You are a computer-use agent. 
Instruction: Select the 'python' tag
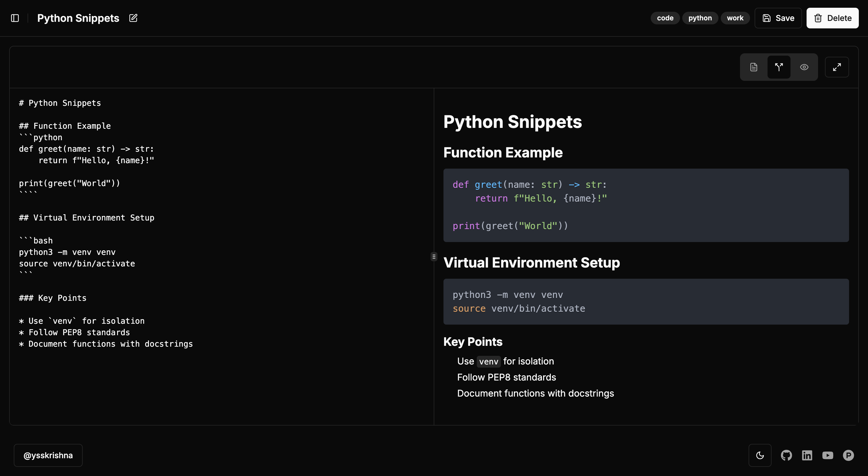tap(700, 18)
